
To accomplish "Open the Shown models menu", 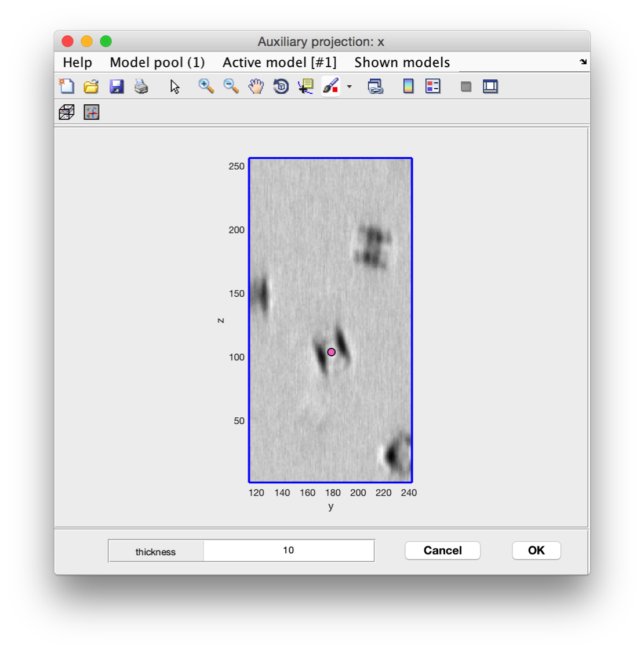I will coord(402,63).
